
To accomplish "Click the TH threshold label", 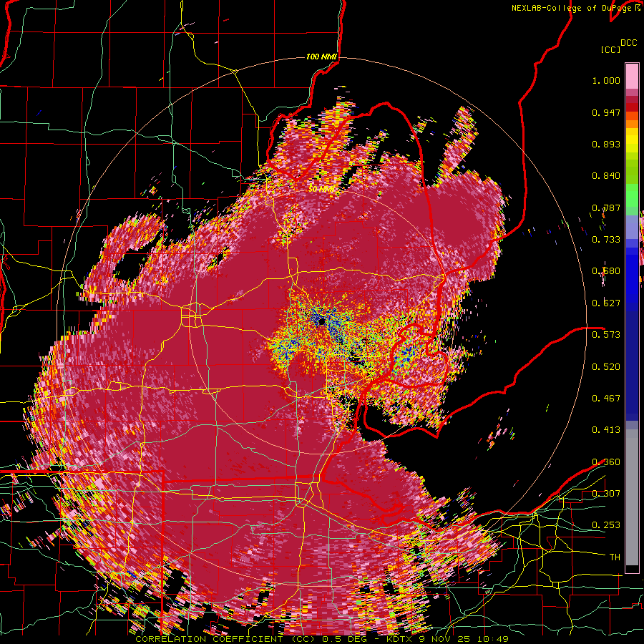I will (x=615, y=557).
